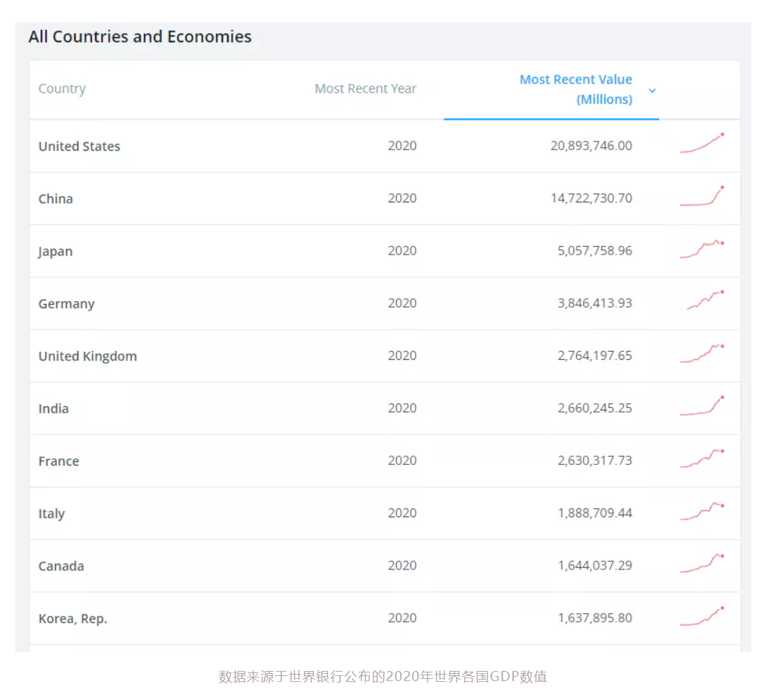784x700 pixels.
Task: Sort by Most Recent Value (Millions) header
Action: click(x=575, y=89)
